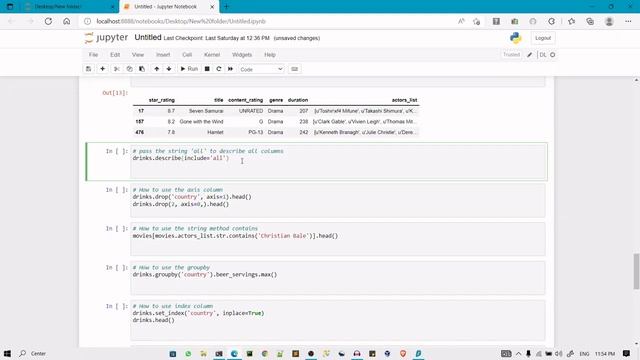Viewport: 640px width, 360px height.
Task: Click into the set_index country cell
Action: point(338,320)
